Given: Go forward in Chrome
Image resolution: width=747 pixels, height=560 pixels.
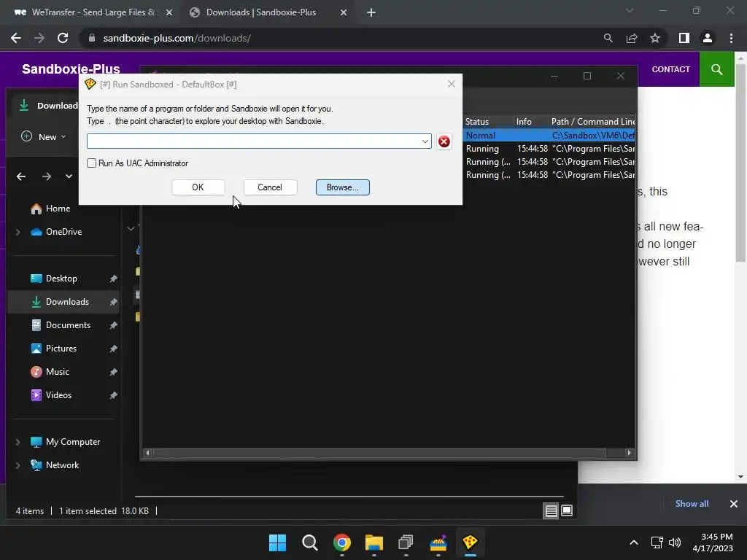Looking at the screenshot, I should [x=39, y=38].
